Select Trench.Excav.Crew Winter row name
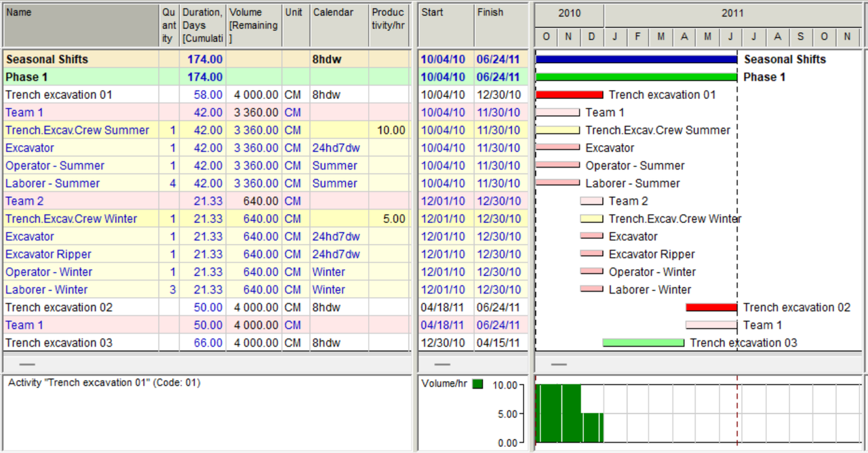The image size is (868, 453). [x=71, y=219]
